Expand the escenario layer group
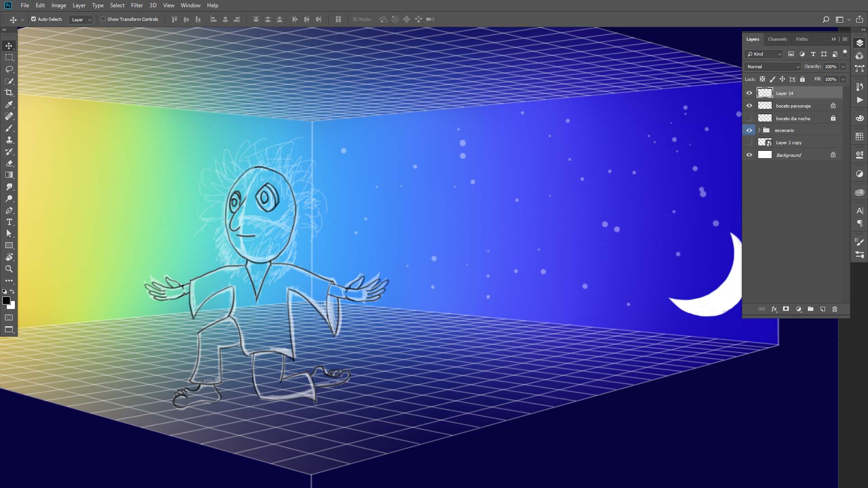Image resolution: width=868 pixels, height=488 pixels. [759, 130]
